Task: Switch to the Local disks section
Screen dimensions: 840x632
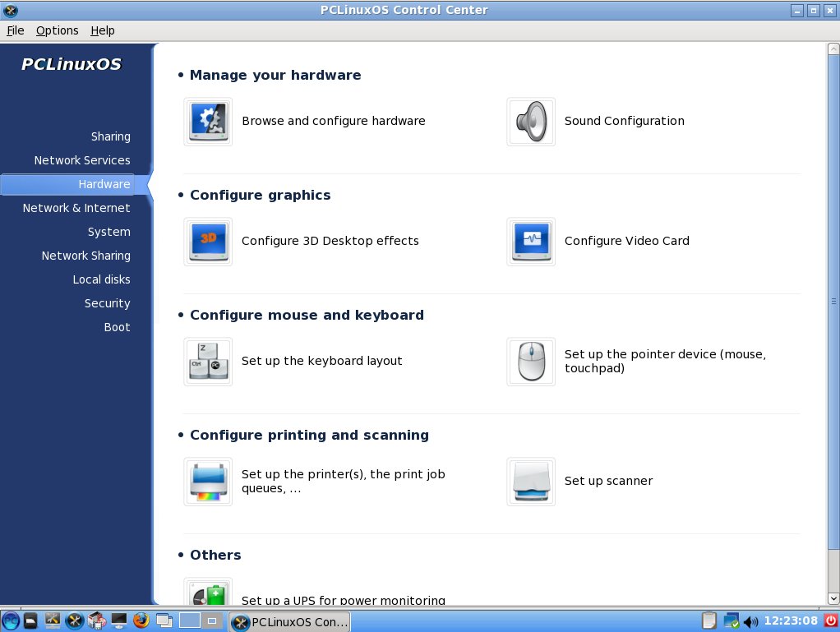Action: tap(101, 279)
